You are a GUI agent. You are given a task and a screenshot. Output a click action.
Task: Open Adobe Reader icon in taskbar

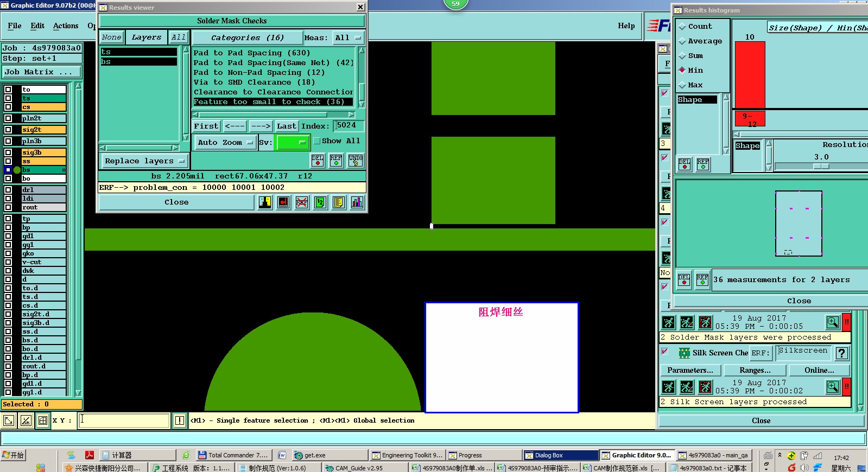click(89, 455)
